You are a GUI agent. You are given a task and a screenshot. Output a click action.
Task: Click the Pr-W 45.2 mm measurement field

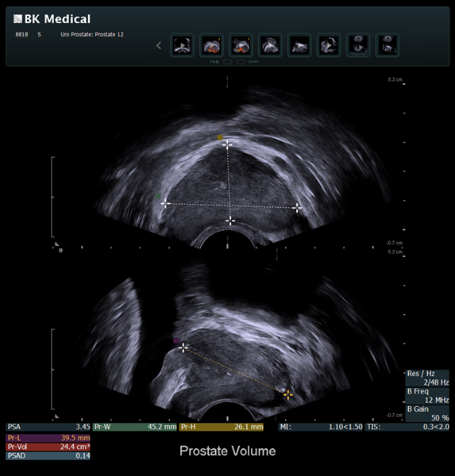point(135,427)
